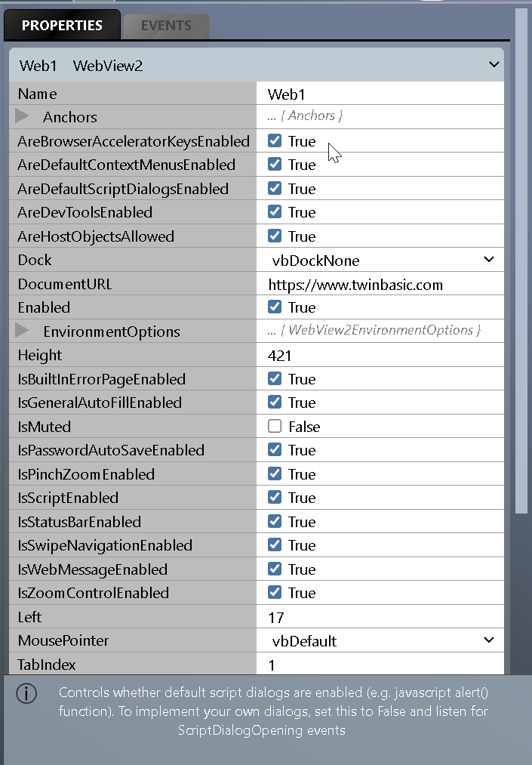This screenshot has width=532, height=765.
Task: Disable IsZoomControlEnabled
Action: (x=275, y=592)
